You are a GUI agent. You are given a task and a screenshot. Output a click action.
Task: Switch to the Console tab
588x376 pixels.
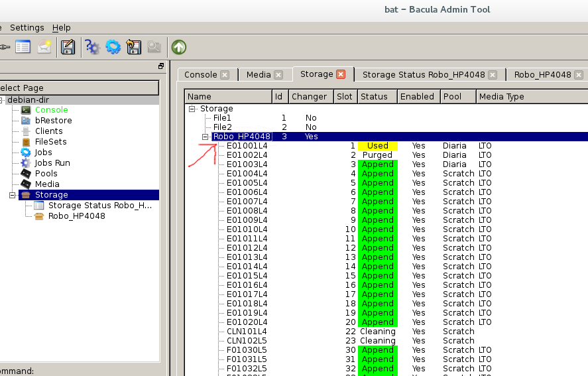click(201, 75)
